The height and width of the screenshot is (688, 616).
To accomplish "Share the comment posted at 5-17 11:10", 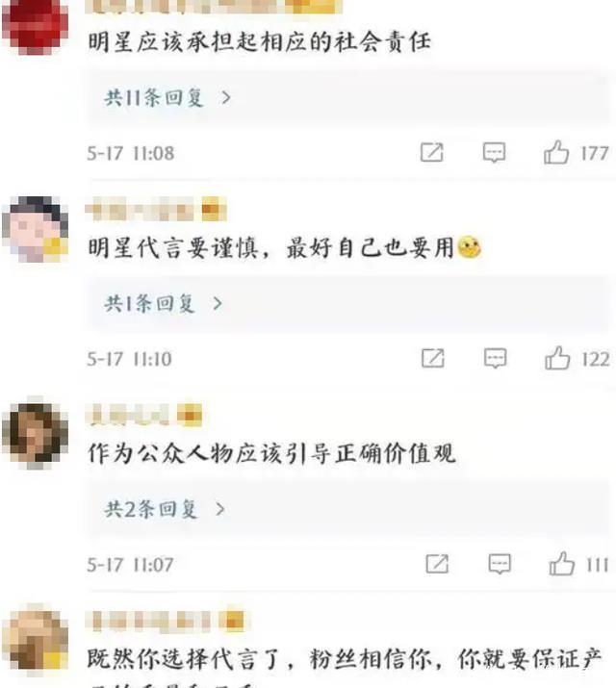I will 432,358.
